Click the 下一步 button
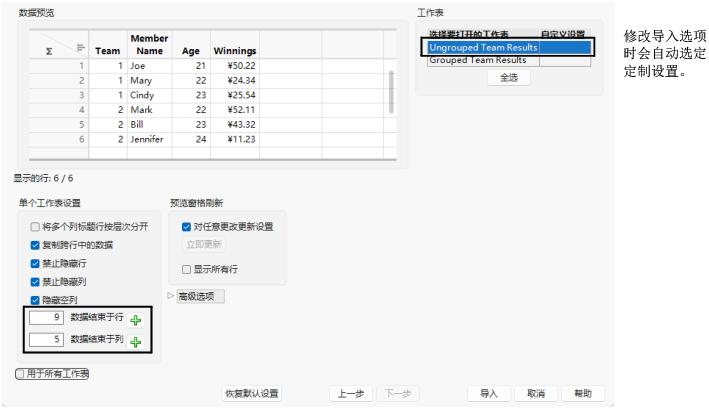The width and height of the screenshot is (709, 409). [398, 393]
